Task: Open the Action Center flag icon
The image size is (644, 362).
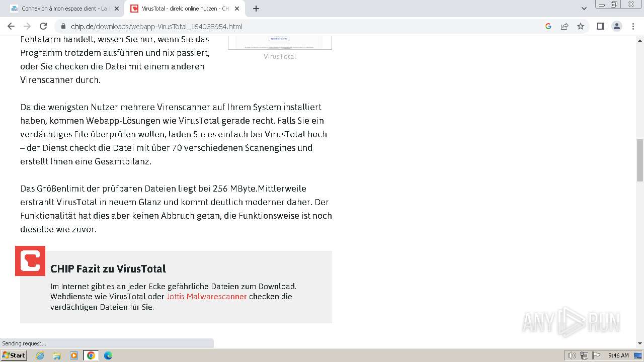Action: coord(596,355)
